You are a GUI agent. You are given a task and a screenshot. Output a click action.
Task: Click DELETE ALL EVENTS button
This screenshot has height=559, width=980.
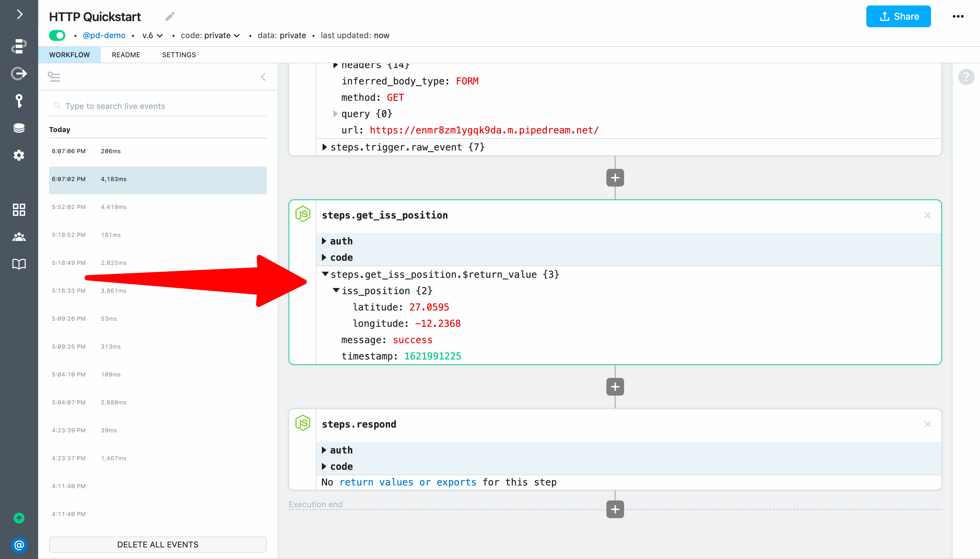[158, 544]
